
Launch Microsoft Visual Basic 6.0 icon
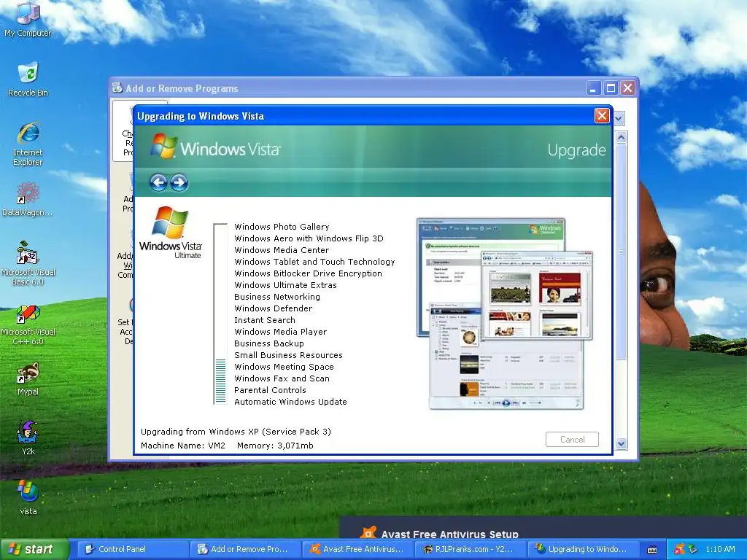coord(28,263)
